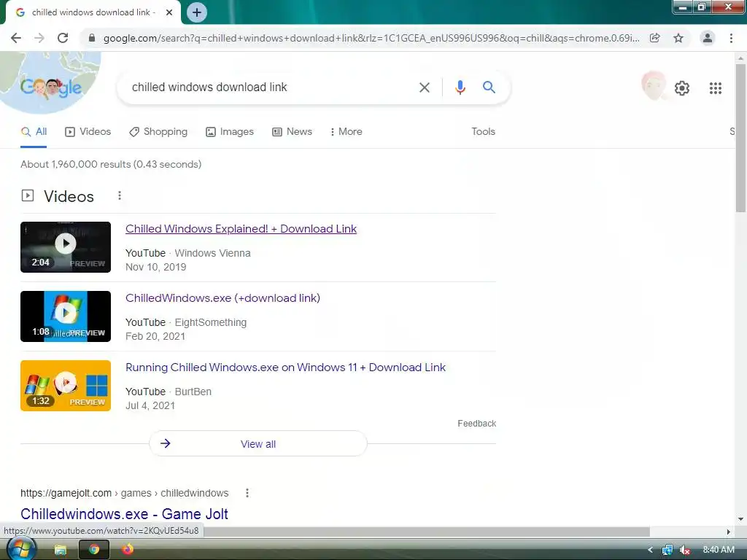Reload the page with the refresh icon
The height and width of the screenshot is (560, 747).
pos(63,38)
